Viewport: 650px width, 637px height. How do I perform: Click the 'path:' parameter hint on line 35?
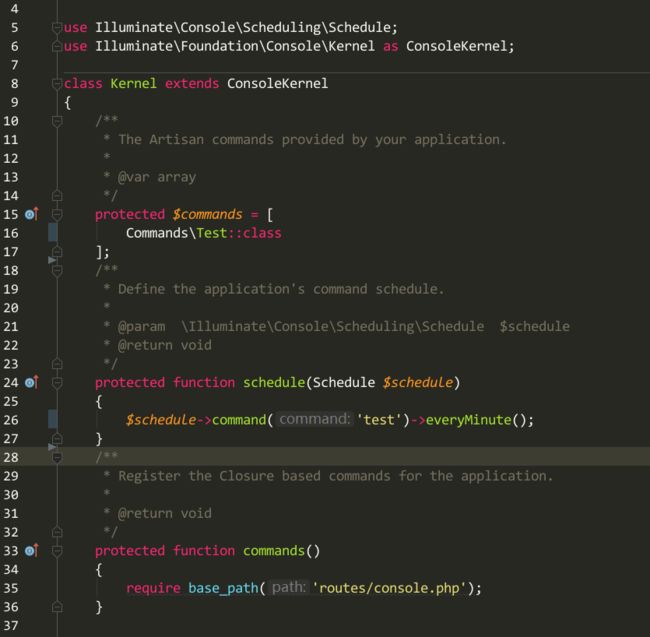click(289, 587)
